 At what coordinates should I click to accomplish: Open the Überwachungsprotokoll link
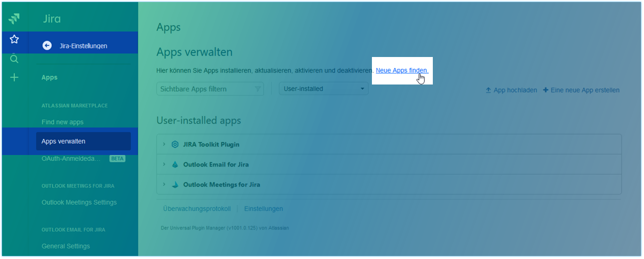click(x=197, y=209)
